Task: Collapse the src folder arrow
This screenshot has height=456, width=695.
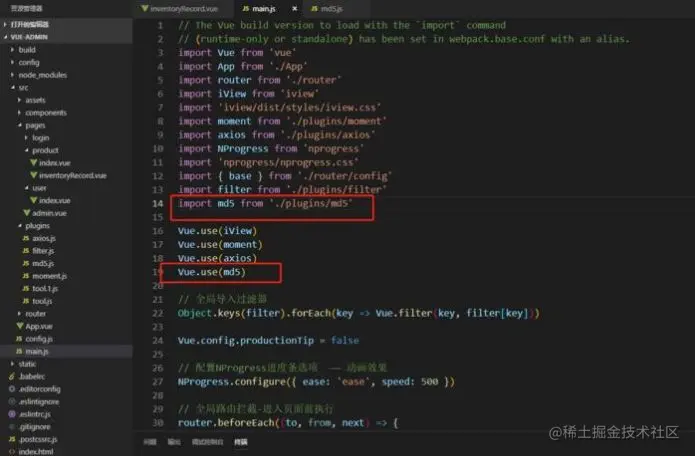Action: click(x=12, y=87)
